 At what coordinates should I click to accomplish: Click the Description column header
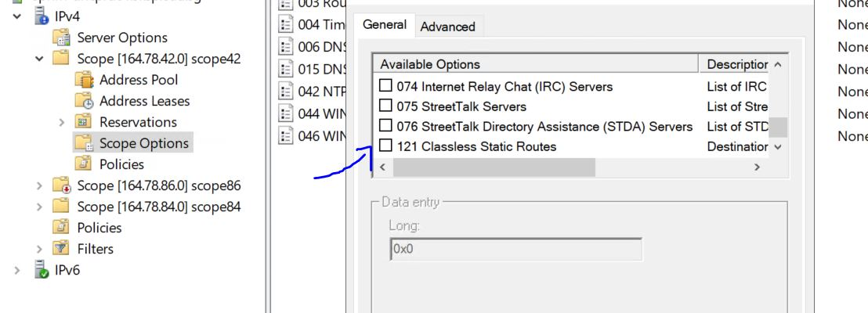click(x=734, y=64)
